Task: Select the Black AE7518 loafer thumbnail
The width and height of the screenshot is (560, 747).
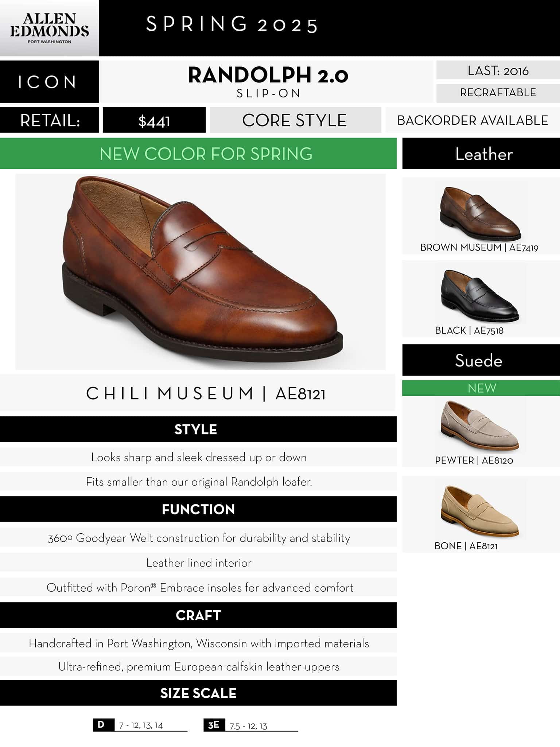Action: point(480,294)
